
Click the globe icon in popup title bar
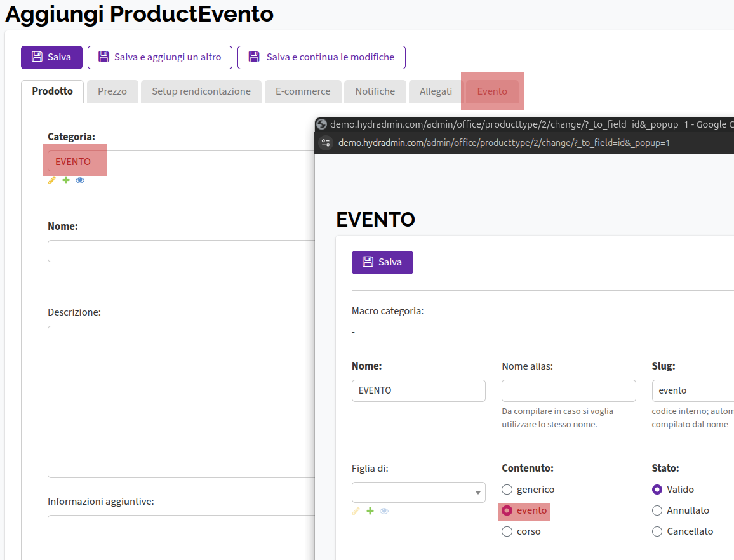click(321, 124)
